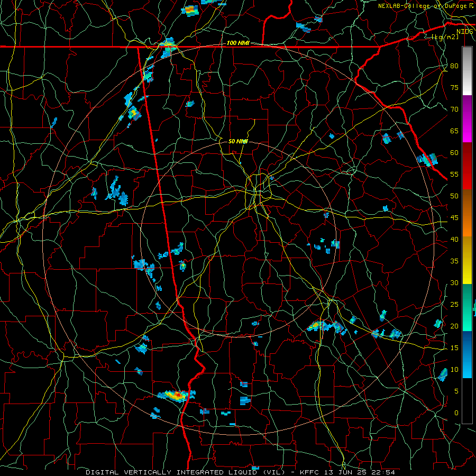Click the NIDS label above the scale
This screenshot has width=476, height=476.
click(465, 32)
